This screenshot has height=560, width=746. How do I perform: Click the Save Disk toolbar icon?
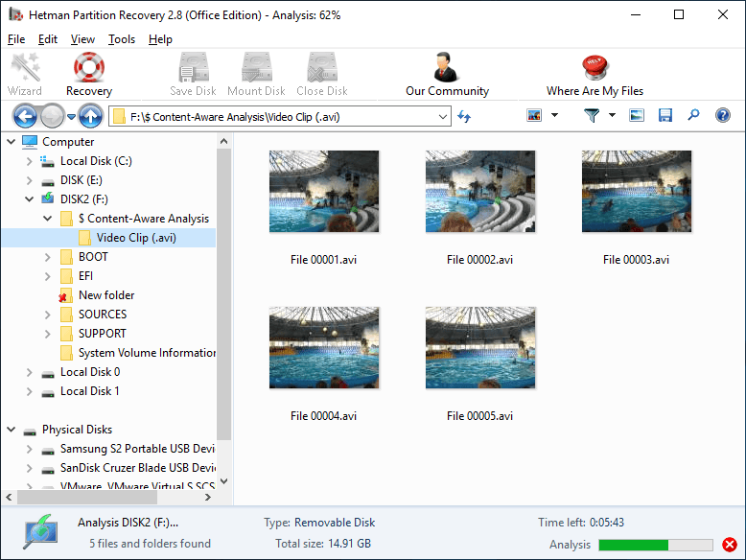[x=193, y=67]
